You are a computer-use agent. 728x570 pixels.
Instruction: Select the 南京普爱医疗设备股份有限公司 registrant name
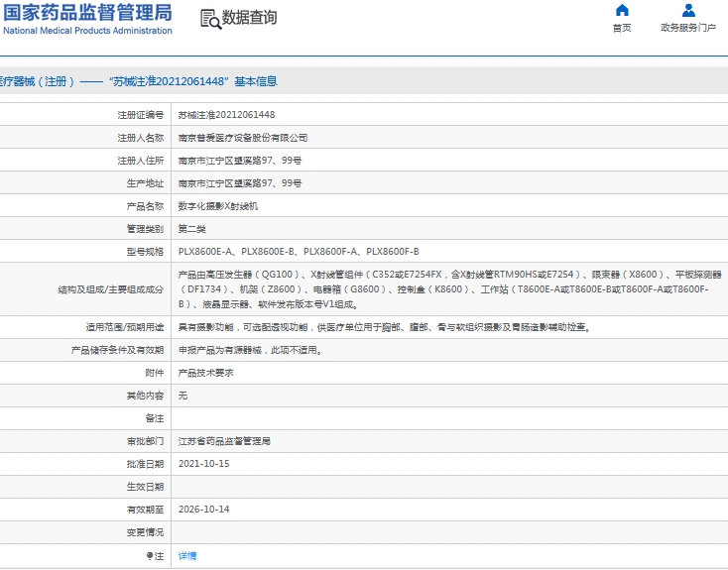(243, 138)
